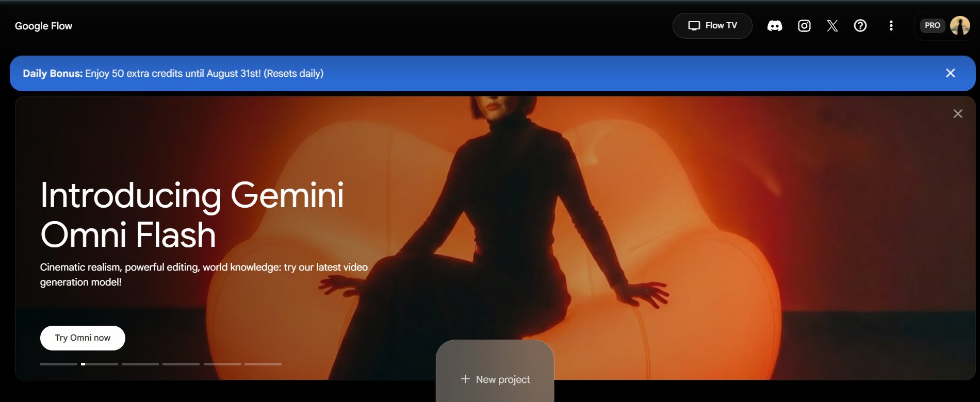Close the Gemini Omni Flash promo card
Screen dimensions: 980x402
[958, 114]
